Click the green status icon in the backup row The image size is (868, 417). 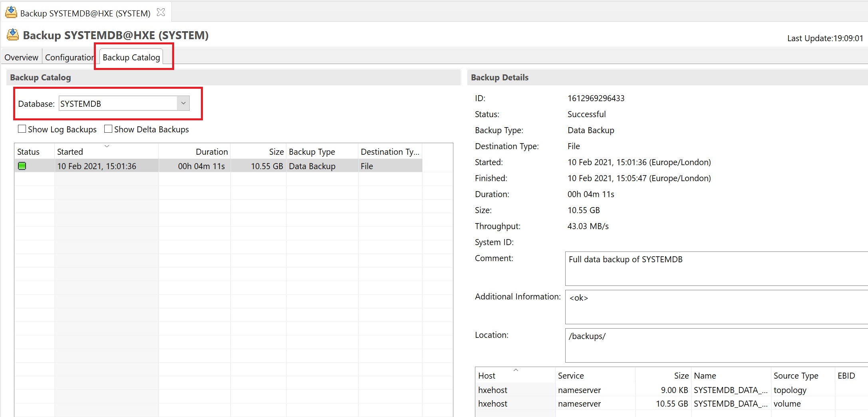pyautogui.click(x=22, y=166)
